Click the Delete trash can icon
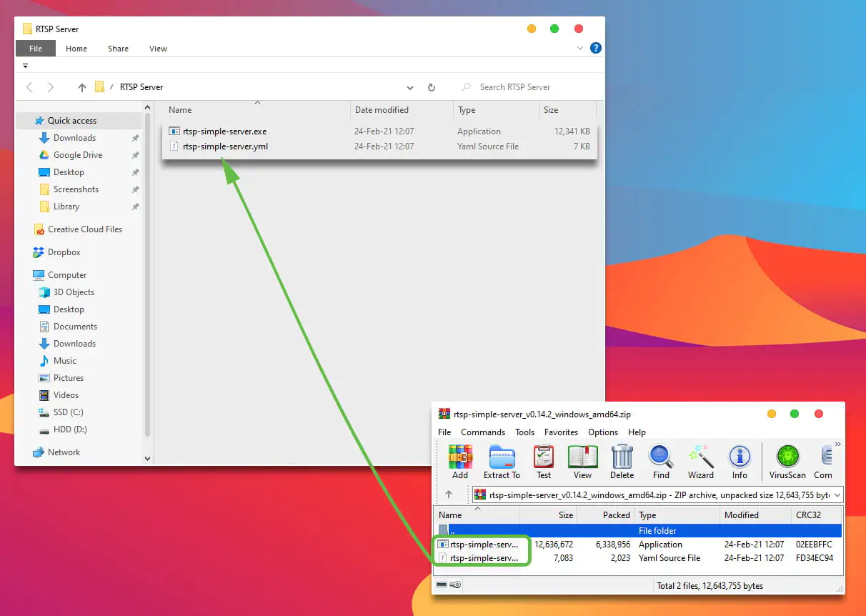 coord(622,462)
